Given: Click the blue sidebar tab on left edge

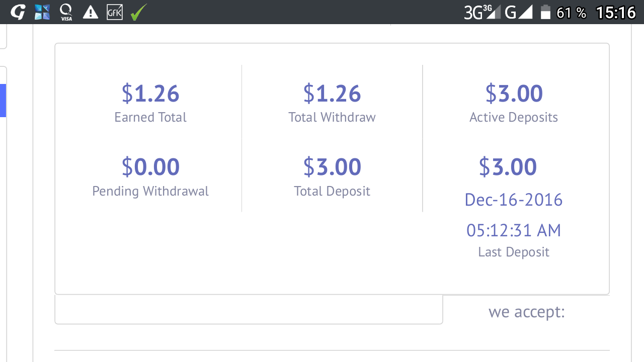Looking at the screenshot, I should [x=3, y=101].
